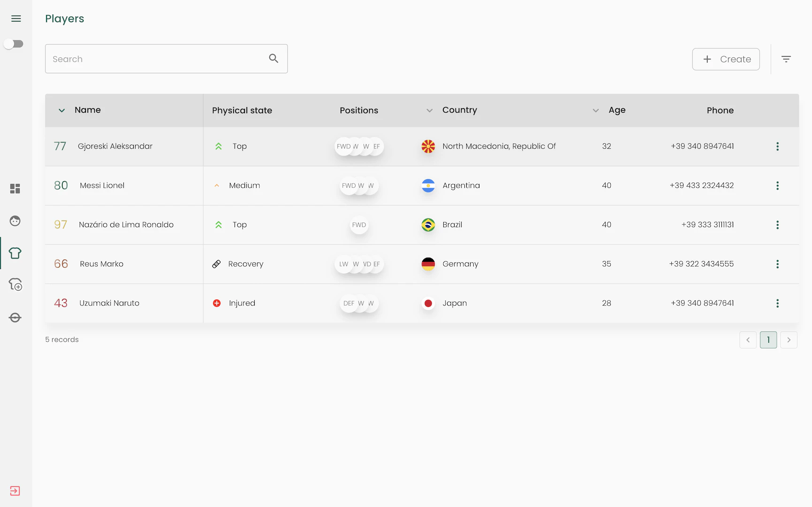Screen dimensions: 812x507
Task: Sort by Country column chevron
Action: (429, 110)
